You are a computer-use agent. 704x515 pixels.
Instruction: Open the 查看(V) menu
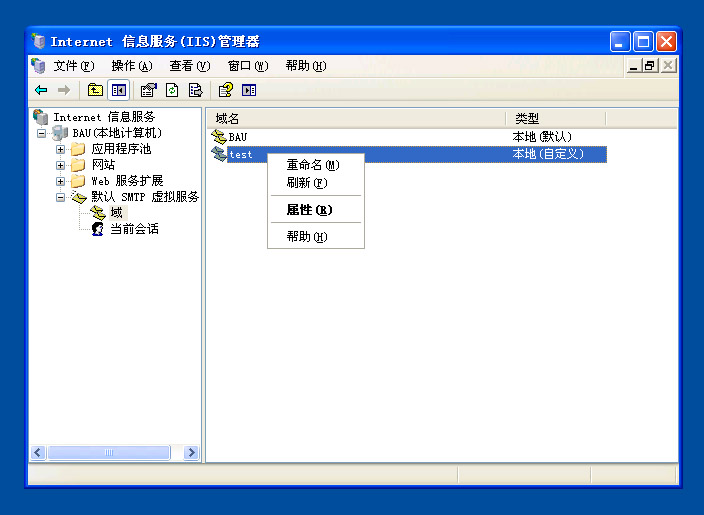(x=190, y=66)
